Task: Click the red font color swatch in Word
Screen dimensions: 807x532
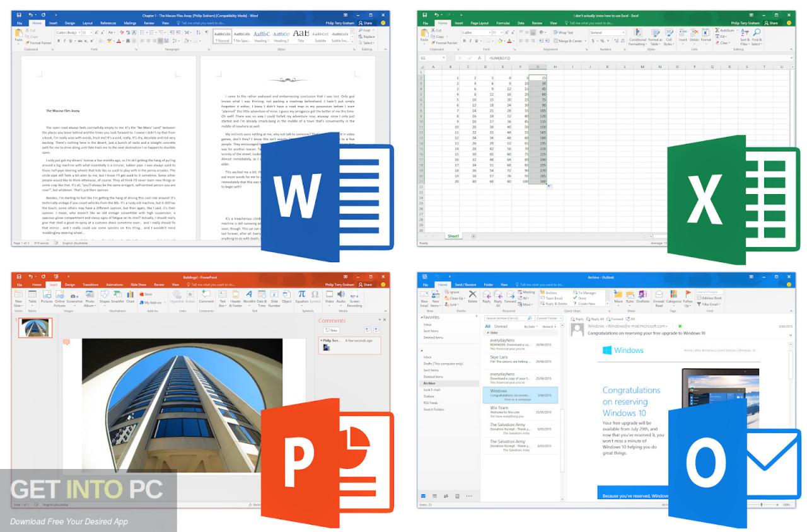Action: tap(119, 41)
